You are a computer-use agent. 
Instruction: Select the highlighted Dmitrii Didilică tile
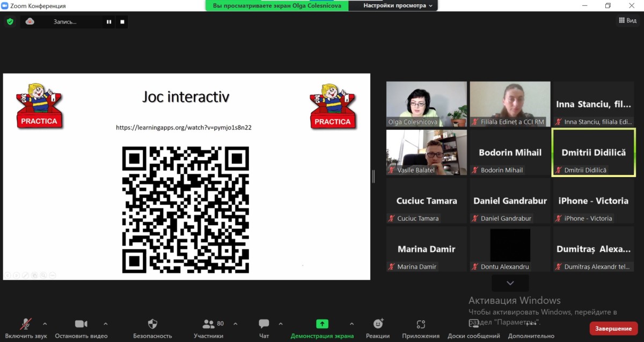[594, 152]
